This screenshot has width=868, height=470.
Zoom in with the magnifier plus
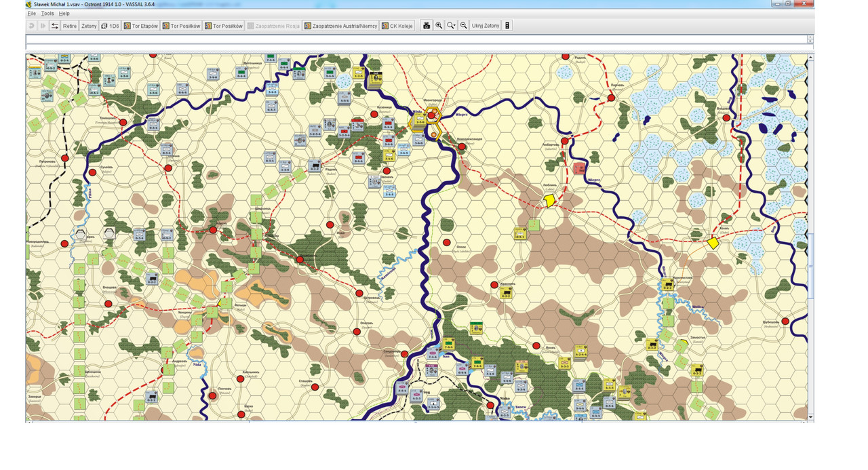(439, 26)
